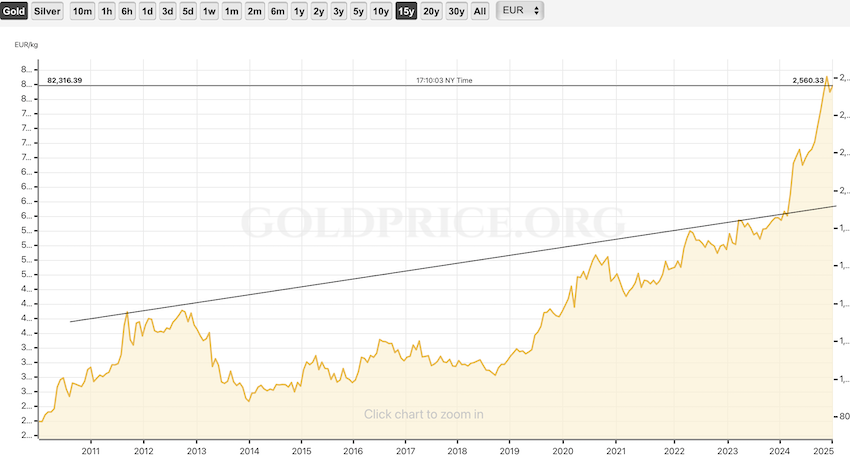Image resolution: width=850 pixels, height=464 pixels.
Task: View the 2y gold chart
Action: click(319, 11)
